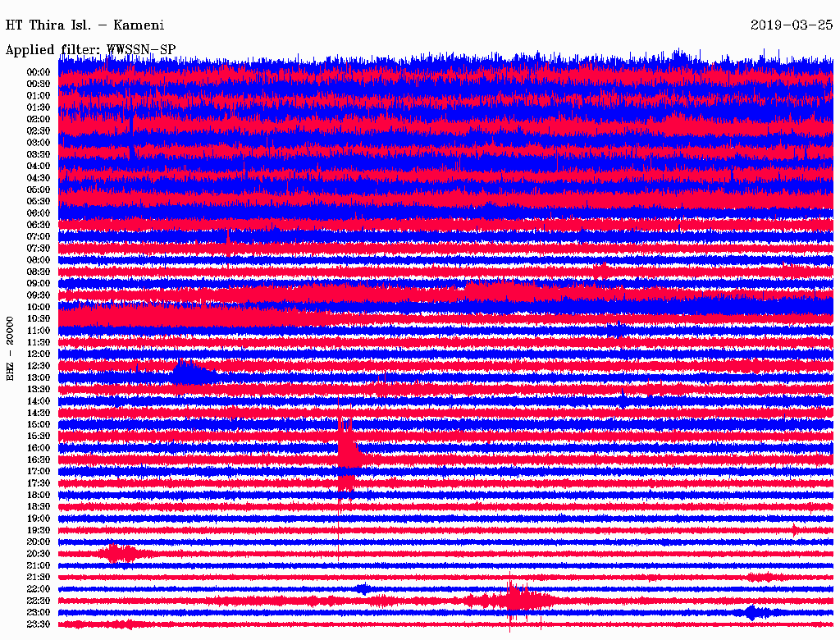840x640 pixels.
Task: Click the 15:00 time label
Action: [x=39, y=424]
